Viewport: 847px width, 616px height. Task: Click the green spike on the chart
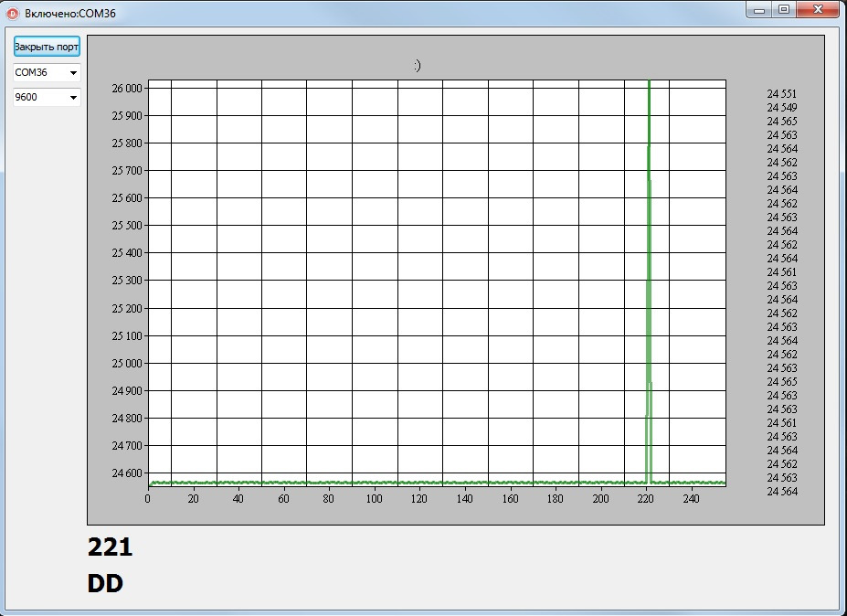point(649,281)
